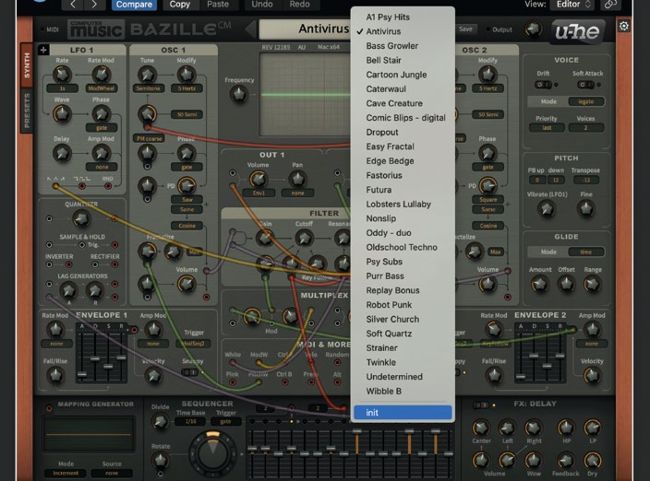
Task: Adjust the OSC 1 Tune knob
Action: 147,75
